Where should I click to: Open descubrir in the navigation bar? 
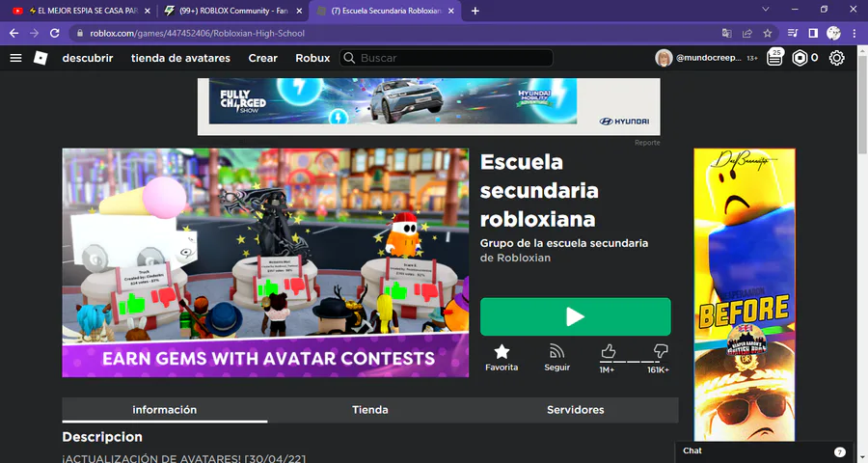point(88,58)
